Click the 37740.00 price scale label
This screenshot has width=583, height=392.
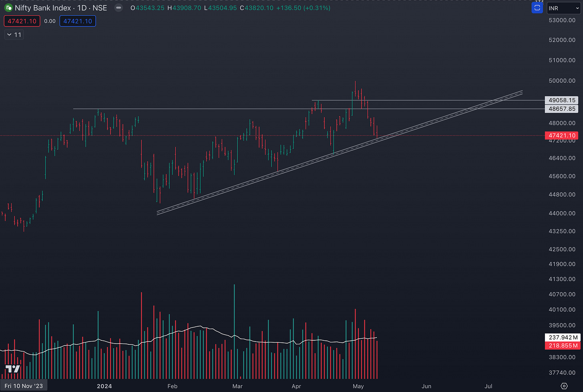(x=562, y=372)
